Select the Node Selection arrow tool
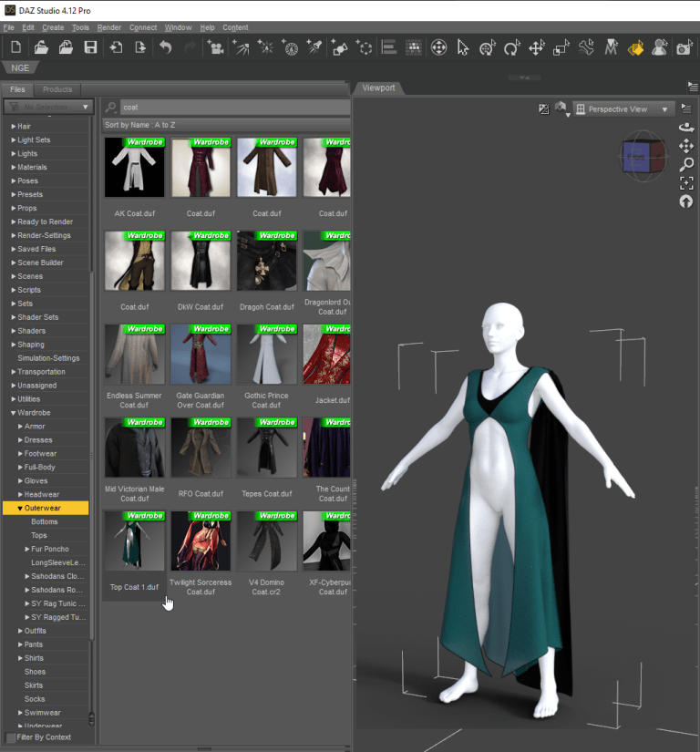The height and width of the screenshot is (752, 700). pos(463,47)
